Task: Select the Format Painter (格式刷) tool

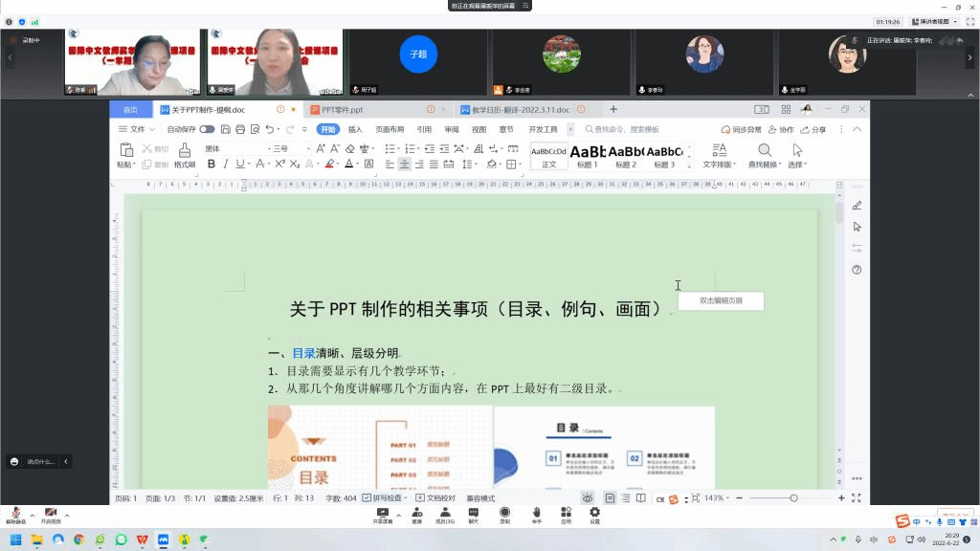Action: [x=184, y=154]
